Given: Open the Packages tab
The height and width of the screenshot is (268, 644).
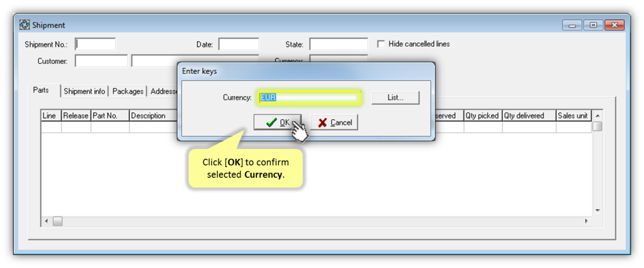Looking at the screenshot, I should click(128, 91).
